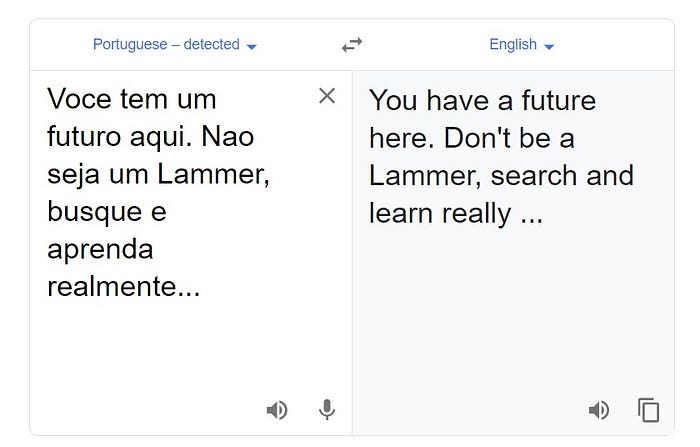Click 'Lammer, search and' in the translation
Screen dimensions: 700x447
pyautogui.click(x=501, y=175)
